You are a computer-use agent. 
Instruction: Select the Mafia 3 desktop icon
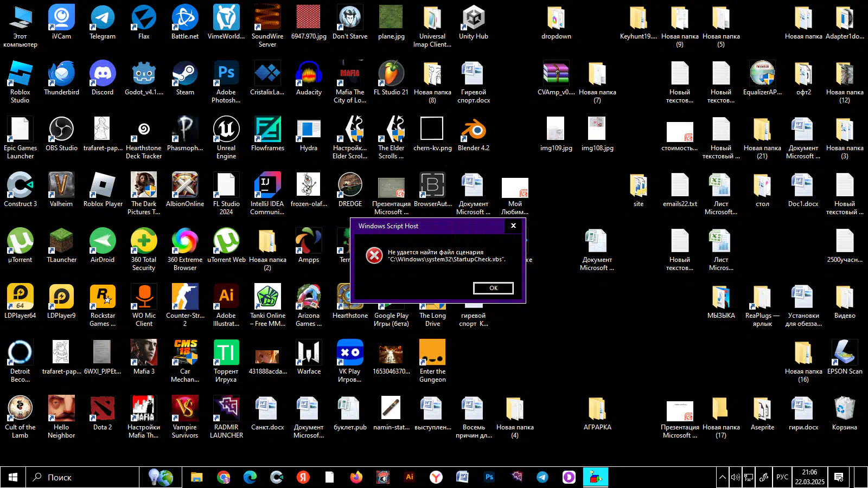144,358
